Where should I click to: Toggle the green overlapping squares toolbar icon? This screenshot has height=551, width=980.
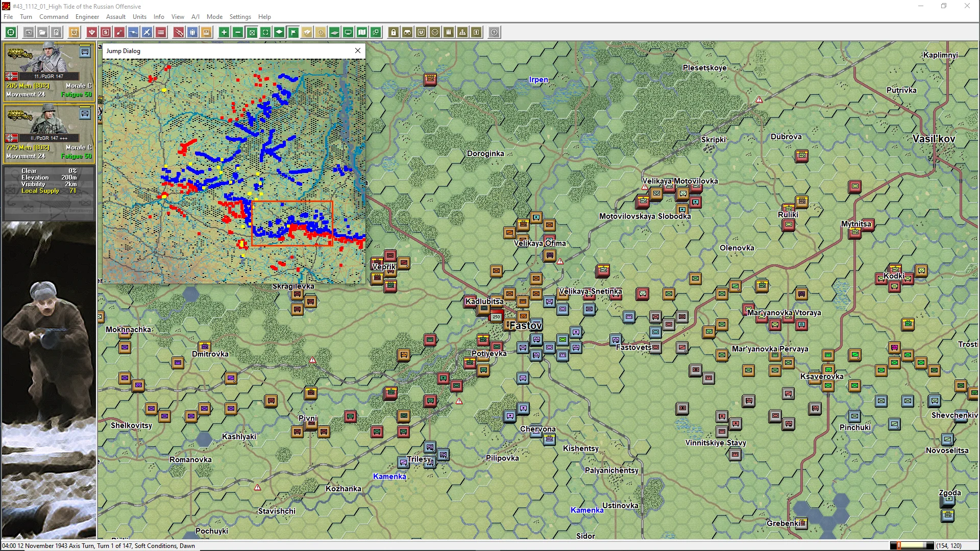[x=376, y=33]
